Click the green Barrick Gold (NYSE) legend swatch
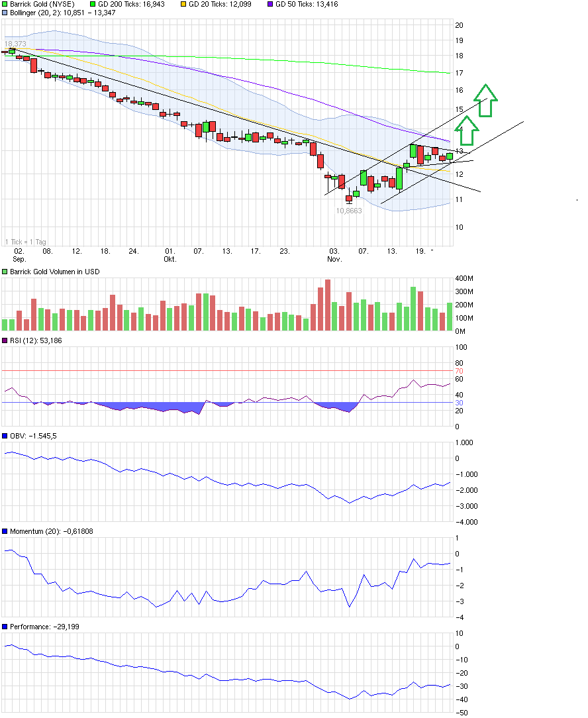The width and height of the screenshot is (588, 718). pyautogui.click(x=5, y=4)
